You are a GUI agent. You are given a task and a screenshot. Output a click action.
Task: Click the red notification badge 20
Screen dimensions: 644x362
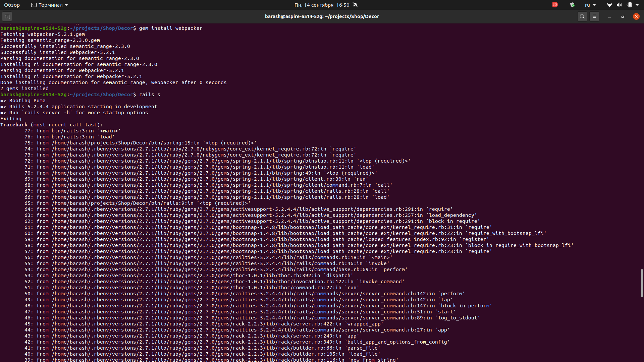[555, 5]
